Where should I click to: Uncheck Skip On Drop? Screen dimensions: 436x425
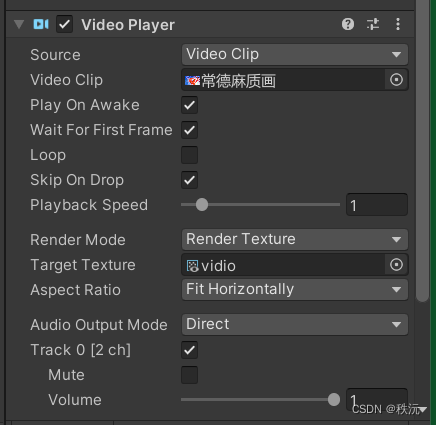coord(190,180)
